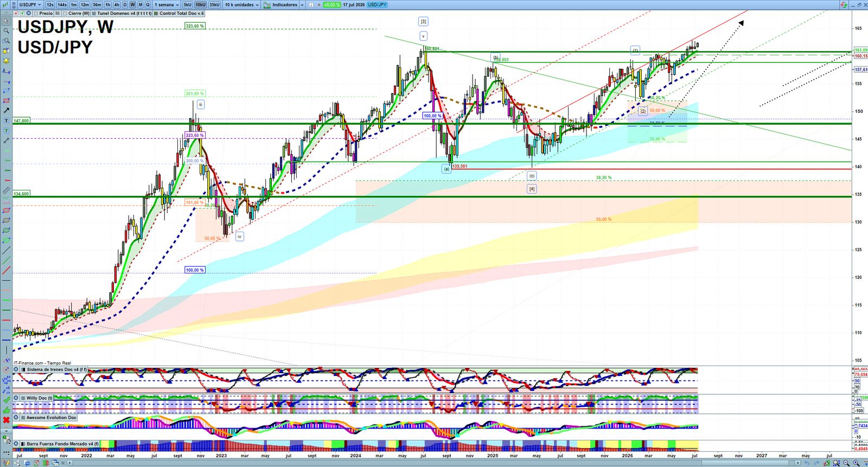
Task: Select the zoom-area selection tool
Action: tap(7, 41)
